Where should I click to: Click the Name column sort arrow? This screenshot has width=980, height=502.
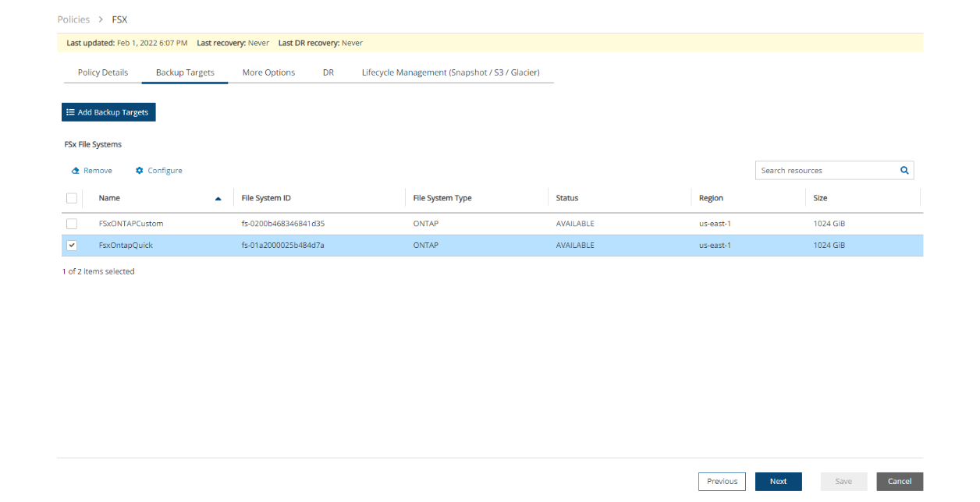(218, 199)
